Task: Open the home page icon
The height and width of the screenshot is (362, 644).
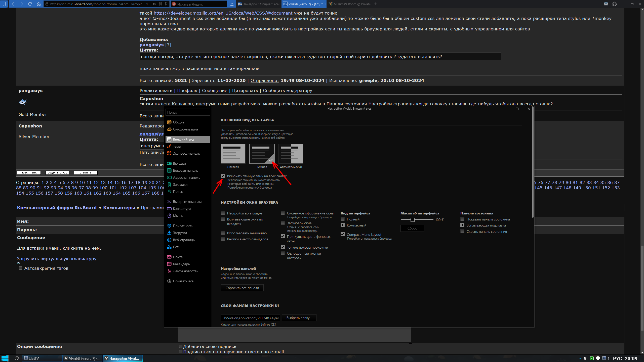Action: tap(38, 4)
